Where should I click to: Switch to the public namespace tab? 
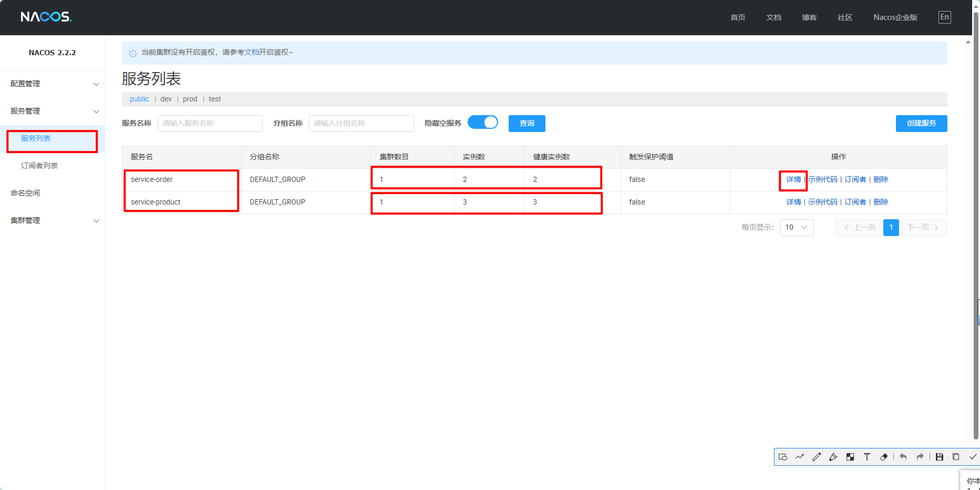(139, 99)
